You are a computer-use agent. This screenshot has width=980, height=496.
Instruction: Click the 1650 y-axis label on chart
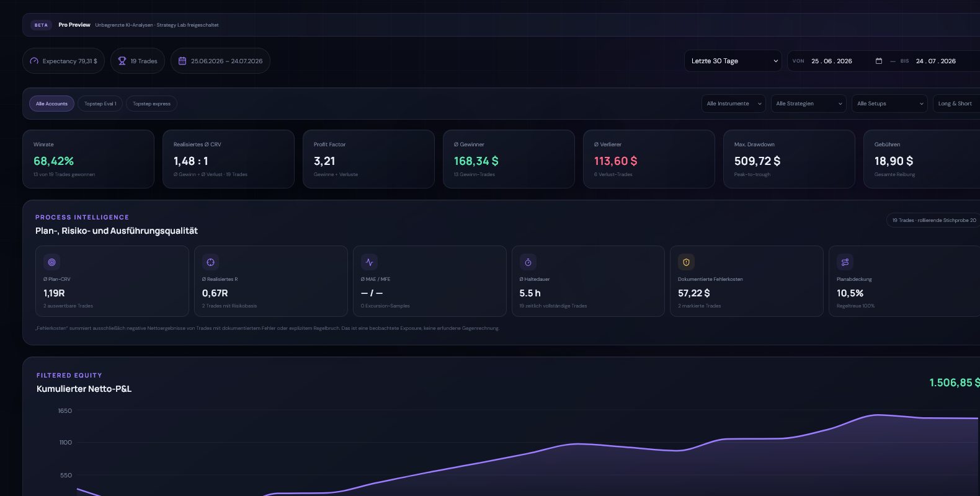(x=65, y=411)
